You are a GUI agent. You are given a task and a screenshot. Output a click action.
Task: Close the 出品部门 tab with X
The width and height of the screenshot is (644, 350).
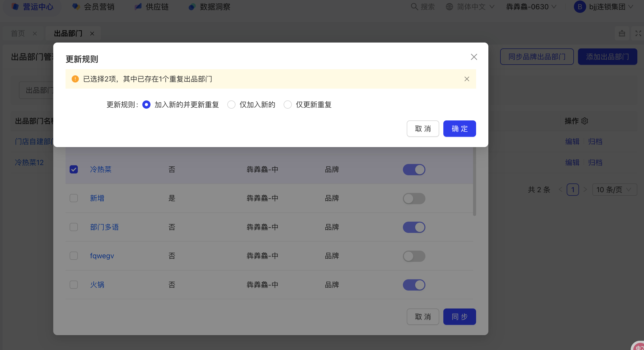coord(92,34)
